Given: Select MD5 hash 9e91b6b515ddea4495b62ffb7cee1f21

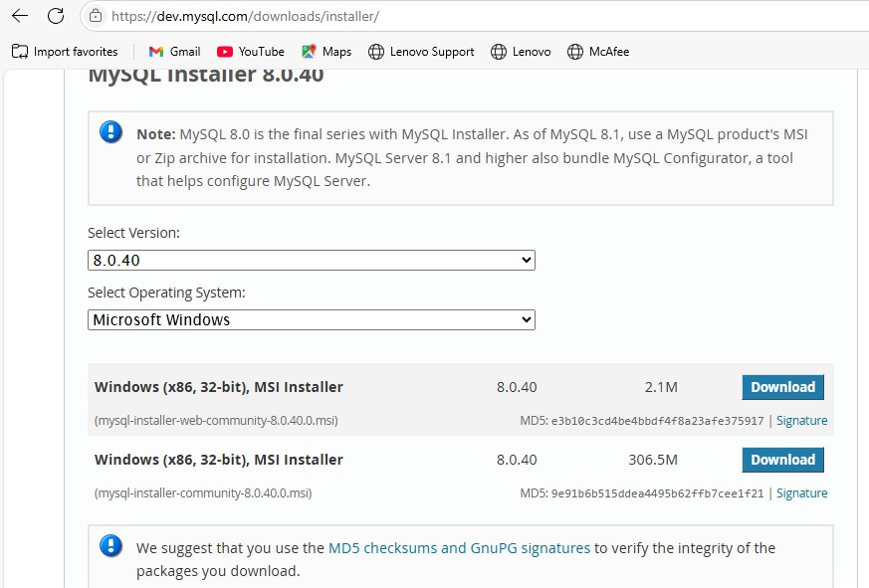Looking at the screenshot, I should [657, 493].
